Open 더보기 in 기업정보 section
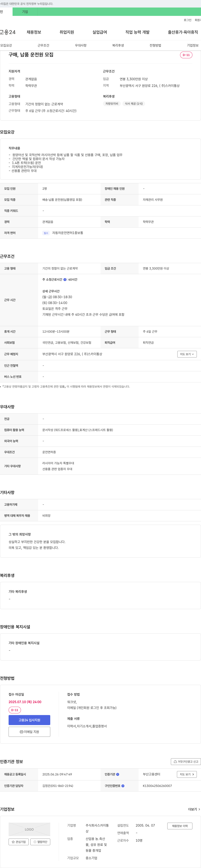The height and width of the screenshot is (868, 201). [194, 809]
